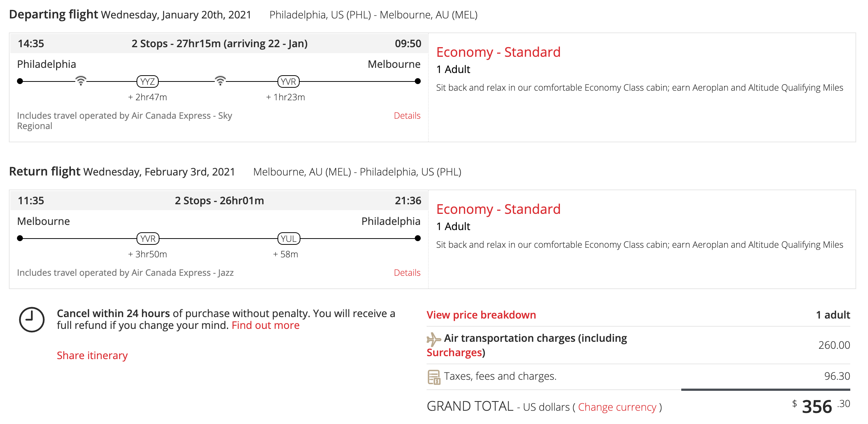868x424 pixels.
Task: Click the Wi-Fi icon before the YVR stop
Action: tap(220, 80)
